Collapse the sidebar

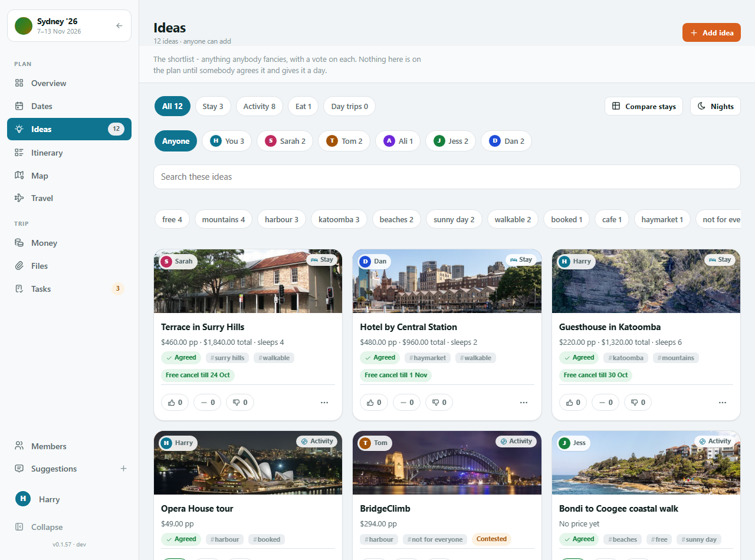pyautogui.click(x=69, y=527)
